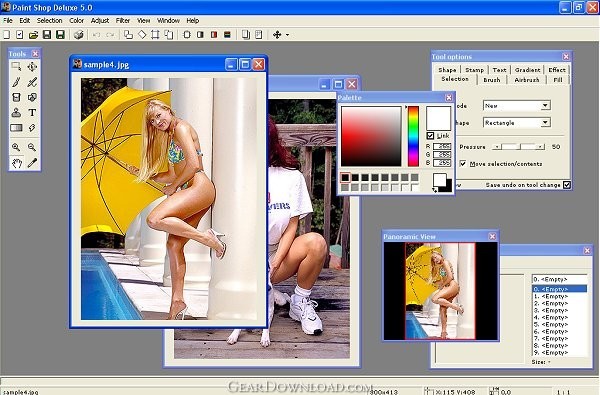Toggle Save undo on tool change checkbox
Screen dimensions: 600x395
[567, 185]
